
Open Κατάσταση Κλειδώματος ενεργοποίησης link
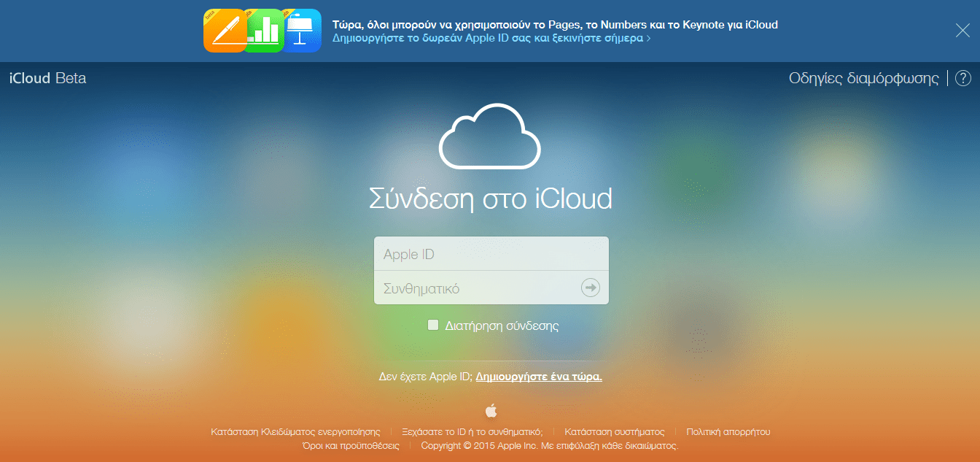(295, 431)
